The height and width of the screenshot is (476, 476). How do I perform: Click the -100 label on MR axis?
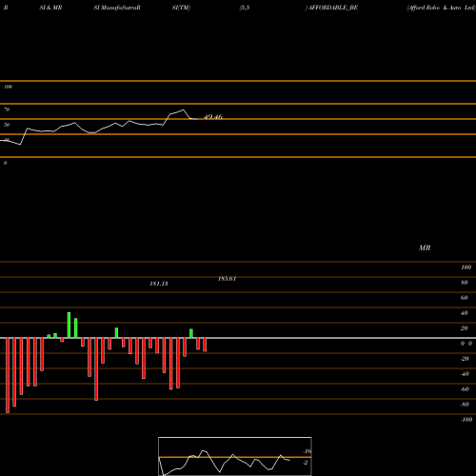466,420
